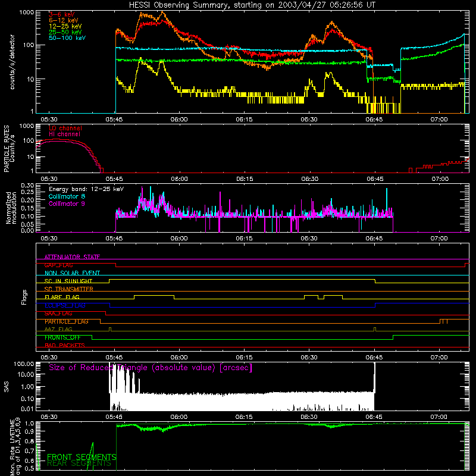Click the 100.00 tick on the SAS axis
The width and height of the screenshot is (476, 476).
[24, 364]
